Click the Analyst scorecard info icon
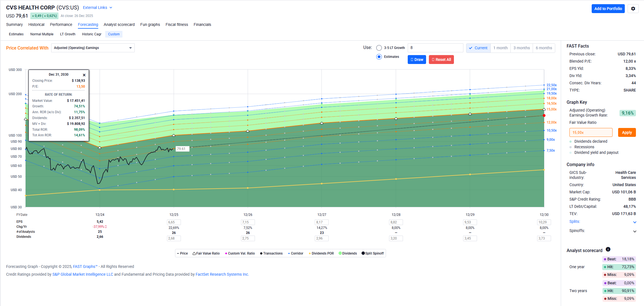644x306 pixels. click(608, 249)
